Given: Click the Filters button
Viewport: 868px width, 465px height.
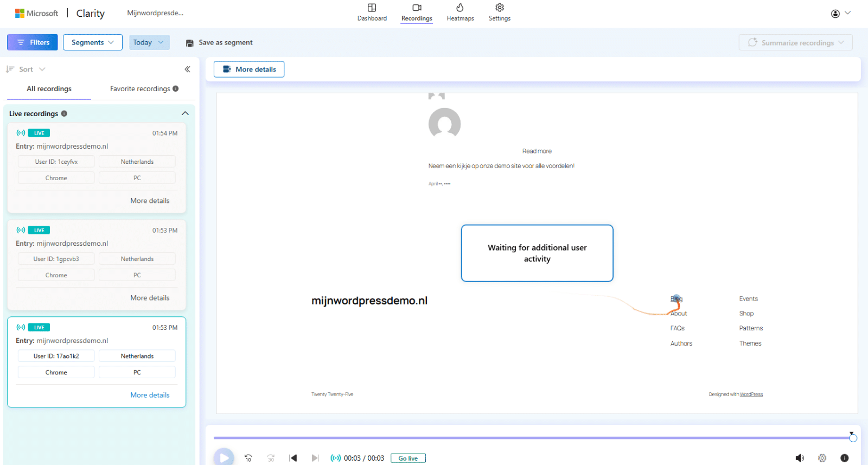Looking at the screenshot, I should point(33,42).
